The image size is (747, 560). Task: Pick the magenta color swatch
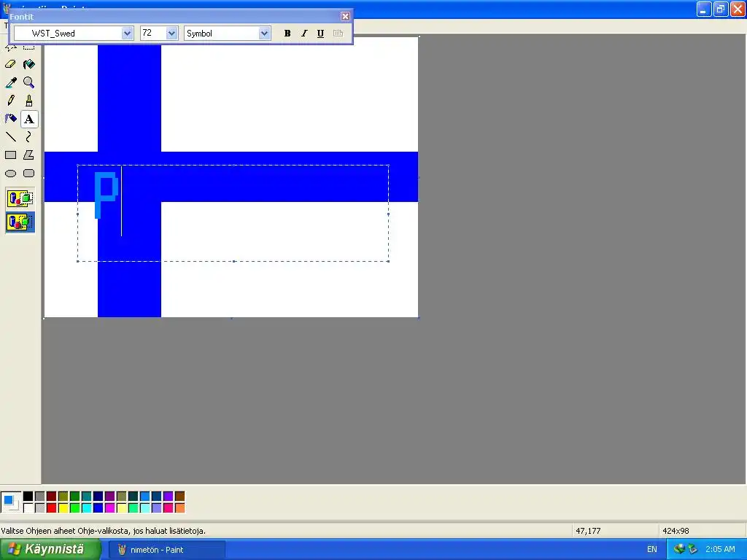coord(109,508)
